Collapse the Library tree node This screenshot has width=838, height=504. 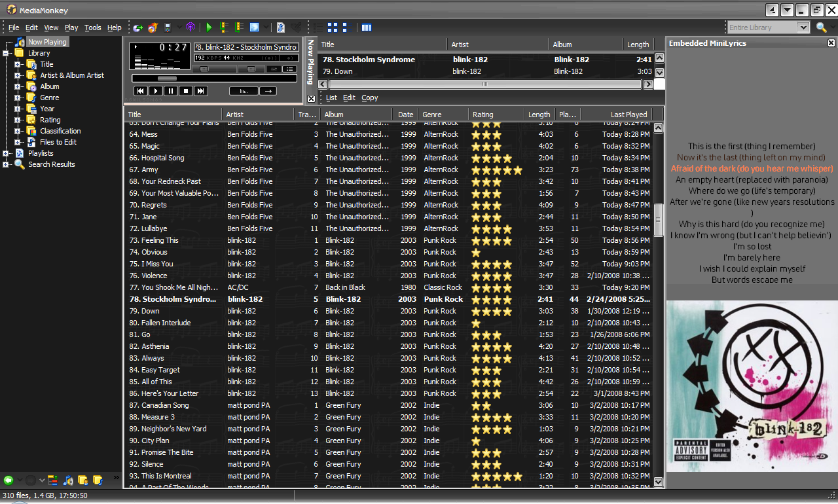click(7, 53)
